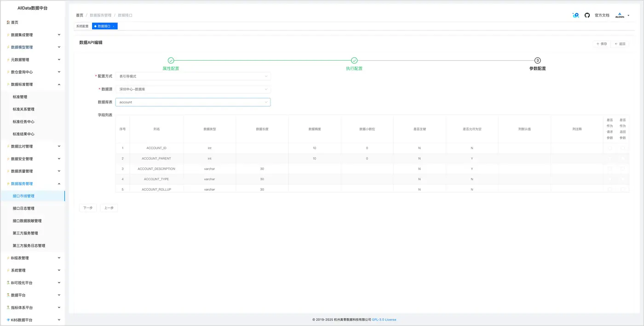Open the user menu caret beside AllData avatar

coord(628,16)
